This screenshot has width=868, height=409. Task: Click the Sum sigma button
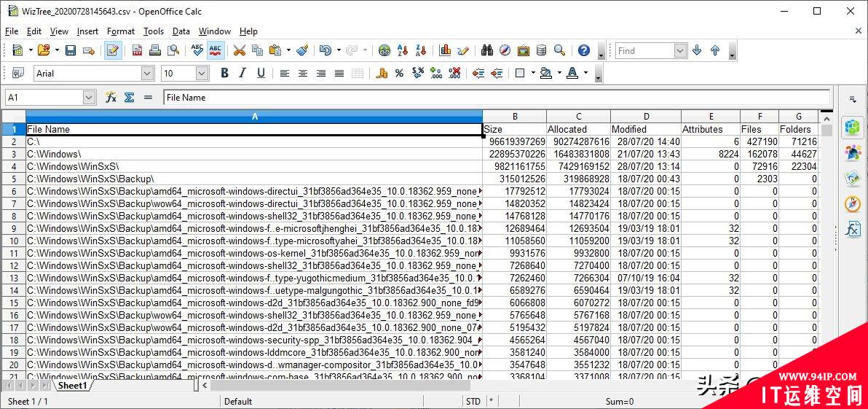tap(130, 98)
